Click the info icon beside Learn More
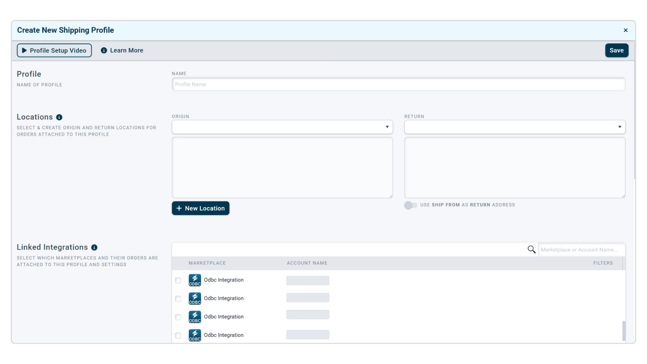The image size is (647, 364). 104,50
